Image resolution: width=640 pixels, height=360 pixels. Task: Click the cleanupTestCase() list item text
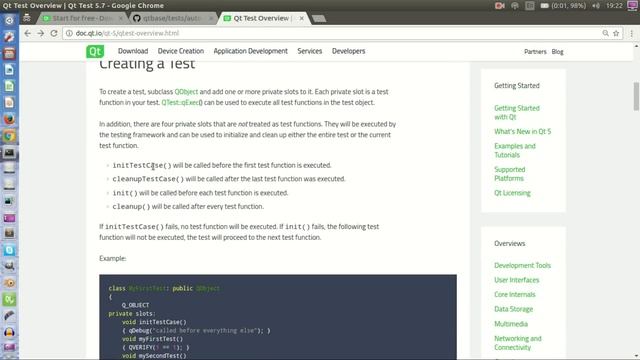point(229,179)
